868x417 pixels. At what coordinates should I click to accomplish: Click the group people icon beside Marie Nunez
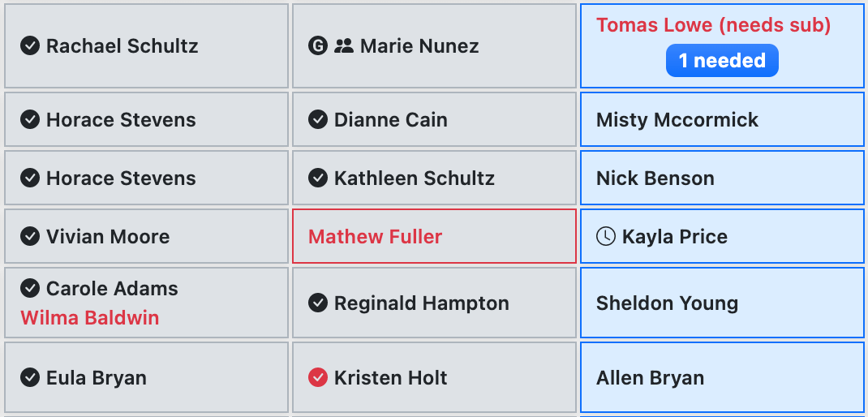(344, 46)
